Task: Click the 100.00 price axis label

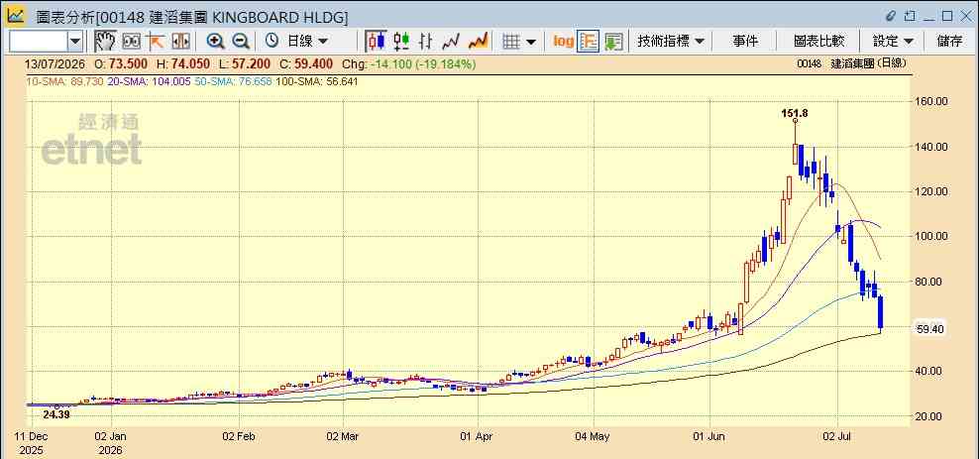Action: pos(930,236)
